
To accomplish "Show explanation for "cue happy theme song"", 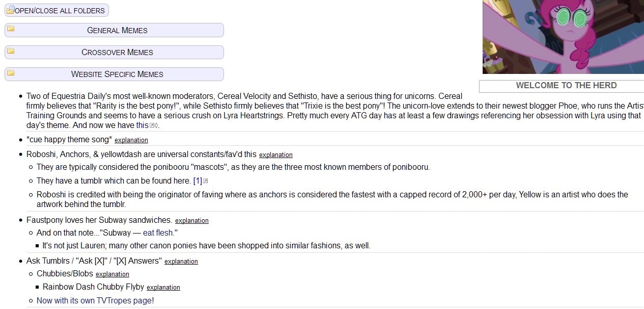I will pyautogui.click(x=131, y=140).
